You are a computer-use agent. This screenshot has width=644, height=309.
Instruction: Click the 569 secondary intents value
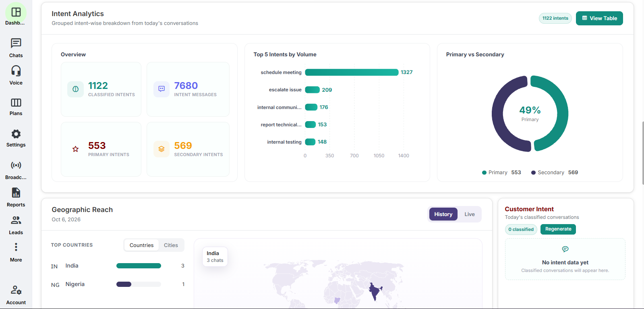pyautogui.click(x=183, y=146)
